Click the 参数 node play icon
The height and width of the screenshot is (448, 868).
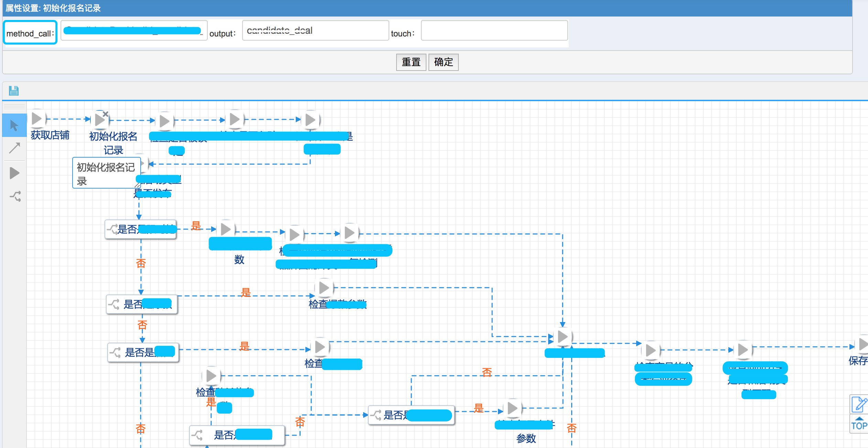(x=512, y=408)
